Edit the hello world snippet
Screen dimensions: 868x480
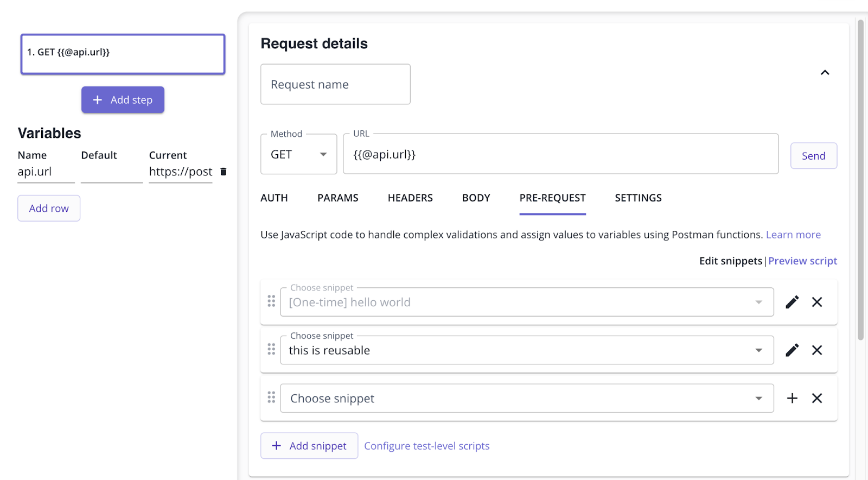point(792,302)
